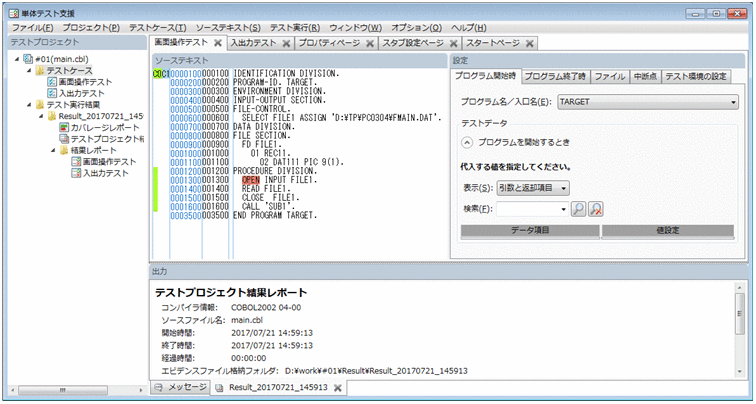756x404 pixels.
Task: Switch to the メッセージ output tab
Action: 181,387
